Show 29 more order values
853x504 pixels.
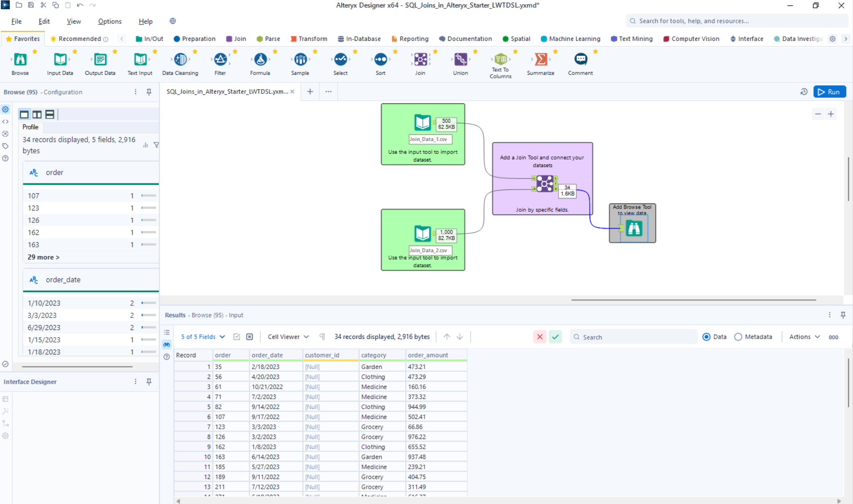(43, 257)
